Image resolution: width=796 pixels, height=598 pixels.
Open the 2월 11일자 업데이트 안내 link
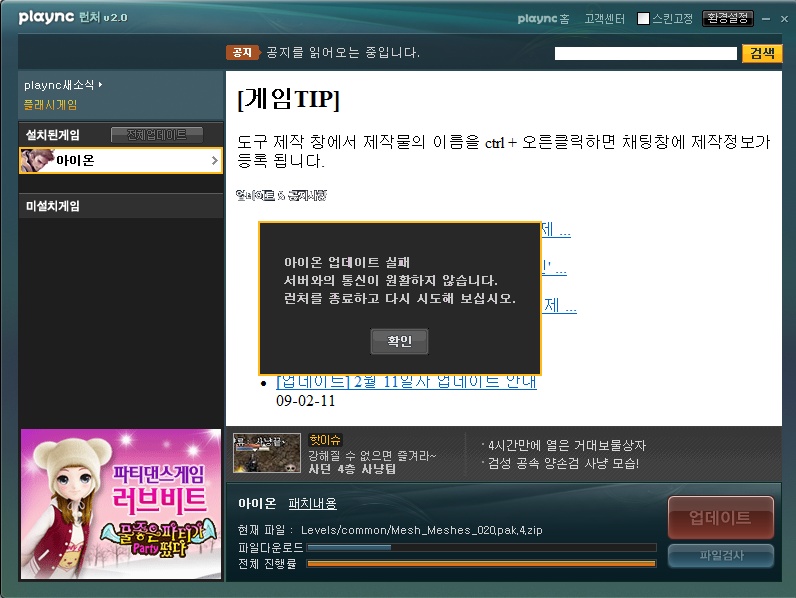click(406, 381)
